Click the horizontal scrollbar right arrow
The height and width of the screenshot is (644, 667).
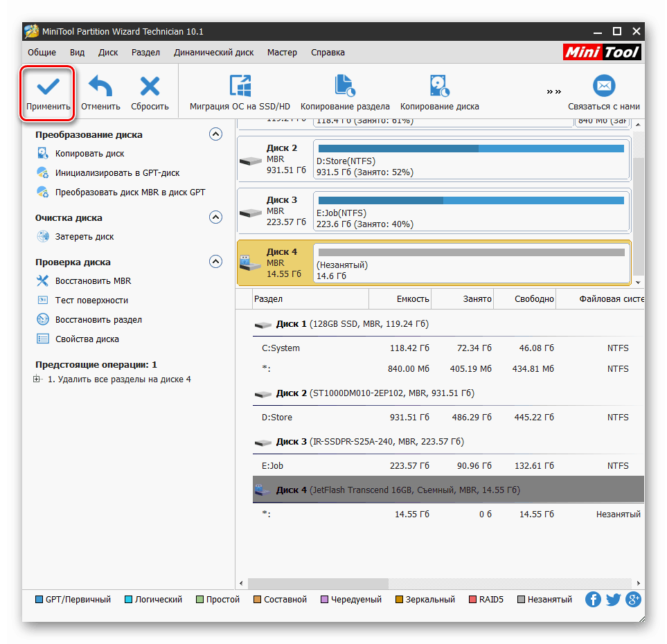(638, 583)
